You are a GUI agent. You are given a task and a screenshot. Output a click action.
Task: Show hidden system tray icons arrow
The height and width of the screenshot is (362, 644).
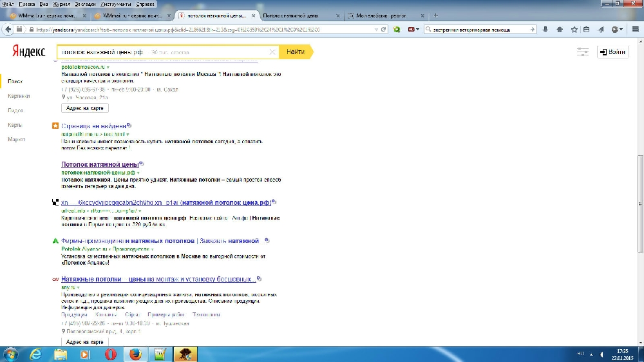(591, 354)
